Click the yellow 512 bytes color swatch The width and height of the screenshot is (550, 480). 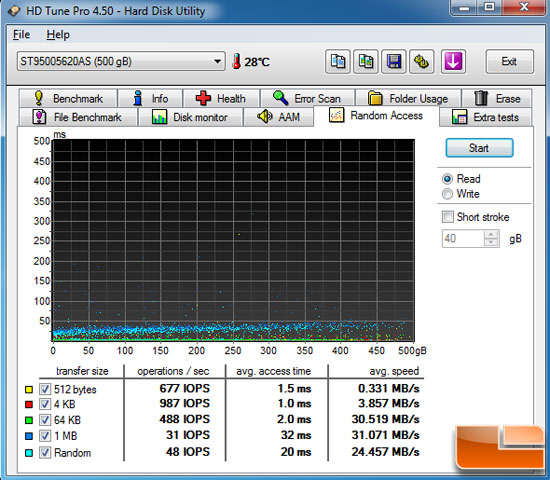[29, 389]
